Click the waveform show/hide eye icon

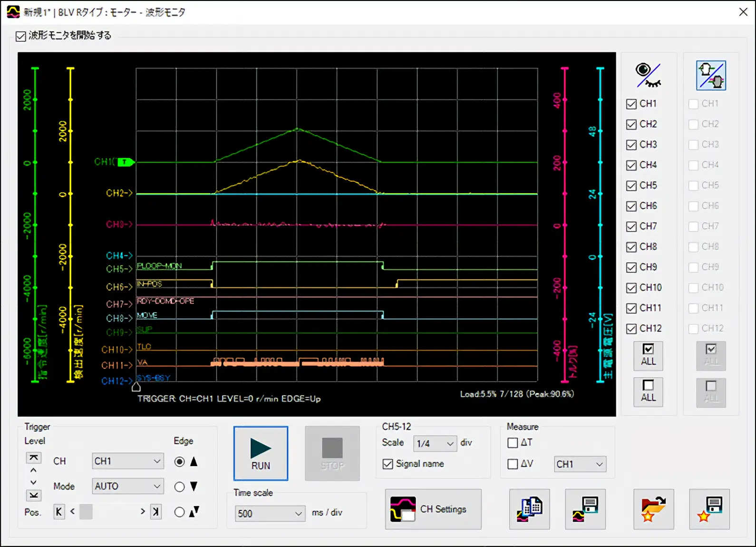pos(648,75)
